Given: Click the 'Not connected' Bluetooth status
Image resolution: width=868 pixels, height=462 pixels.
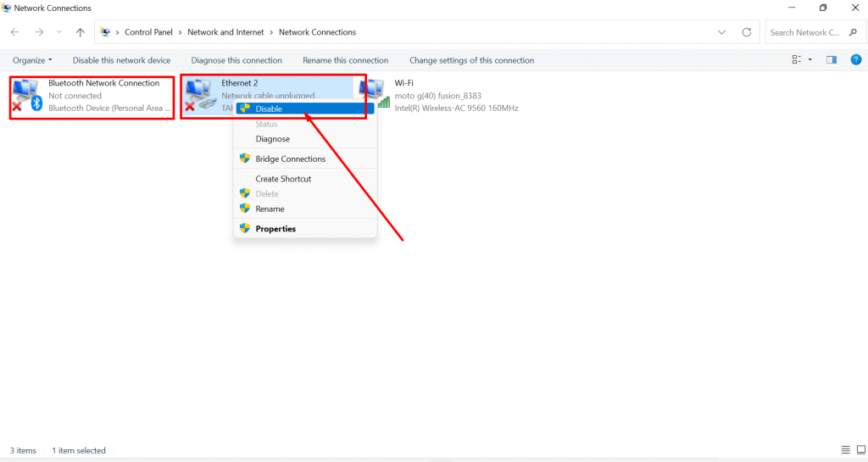Looking at the screenshot, I should 75,96.
